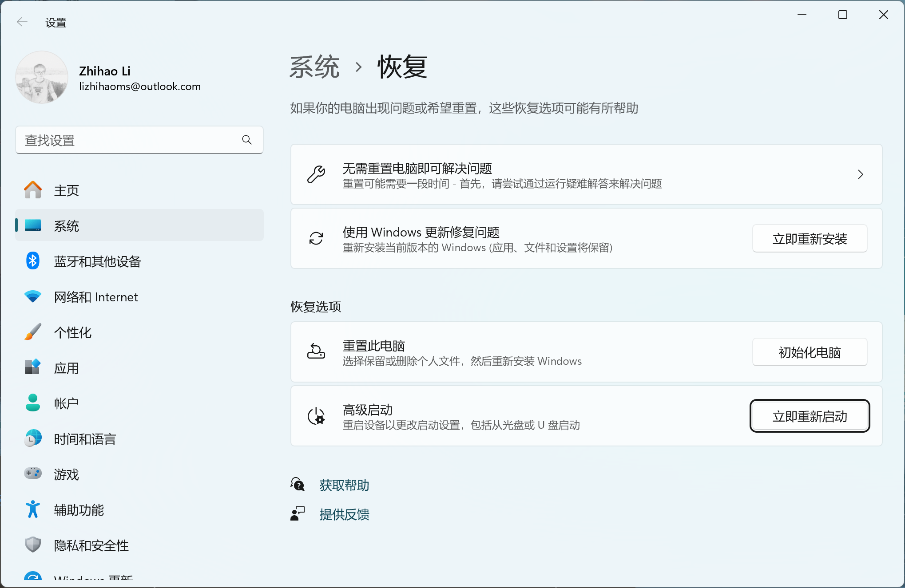
Task: Expand the troubleshoot without reset chevron
Action: (x=860, y=174)
